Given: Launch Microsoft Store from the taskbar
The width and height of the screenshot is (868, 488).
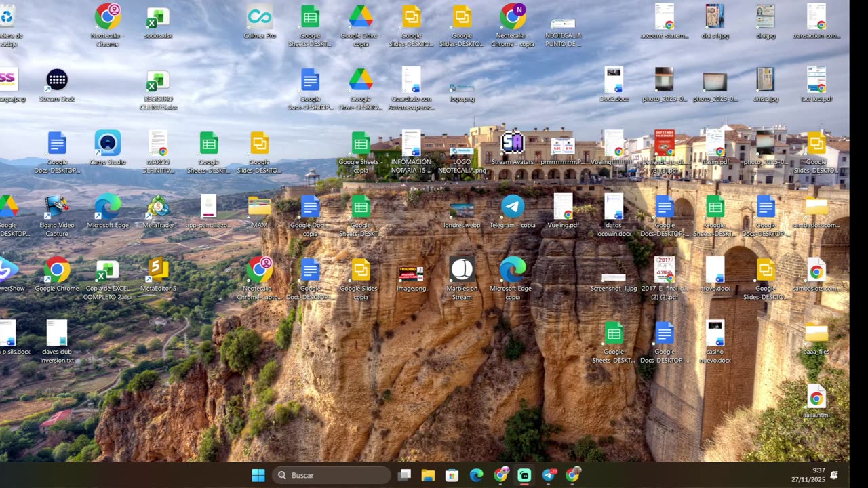Looking at the screenshot, I should click(x=452, y=475).
